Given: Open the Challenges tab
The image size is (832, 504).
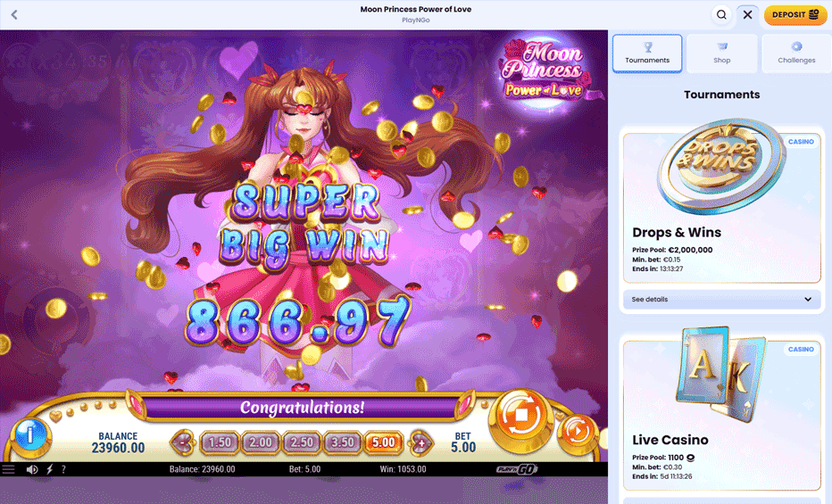Looking at the screenshot, I should coord(796,53).
